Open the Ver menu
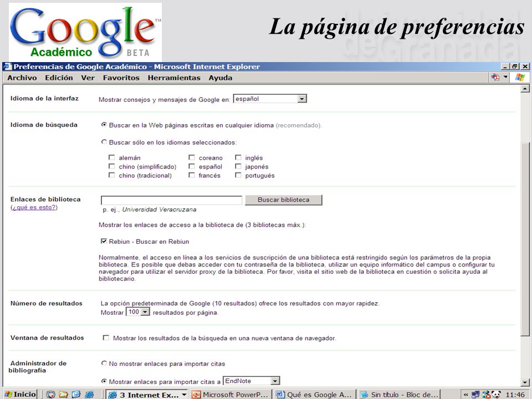Image resolution: width=532 pixels, height=399 pixels. (88, 78)
